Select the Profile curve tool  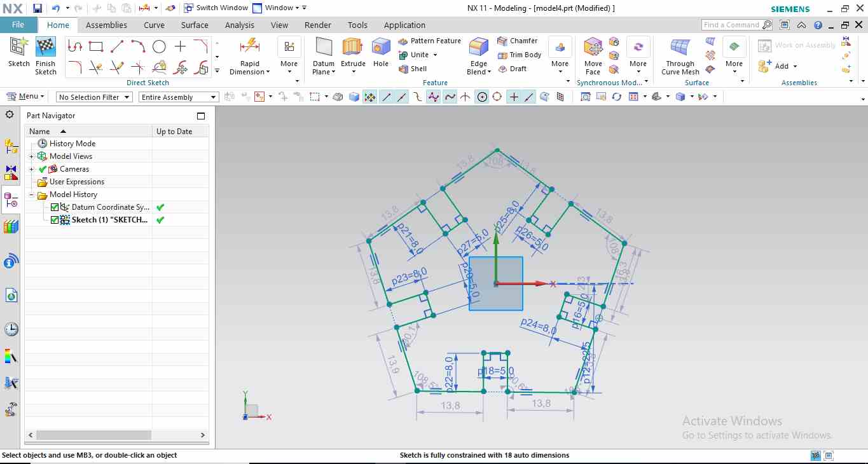(x=75, y=46)
